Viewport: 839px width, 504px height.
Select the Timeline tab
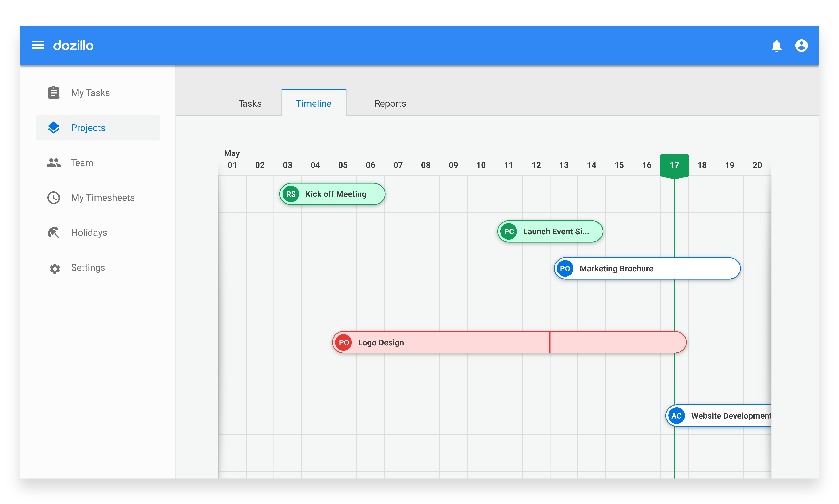coord(313,104)
